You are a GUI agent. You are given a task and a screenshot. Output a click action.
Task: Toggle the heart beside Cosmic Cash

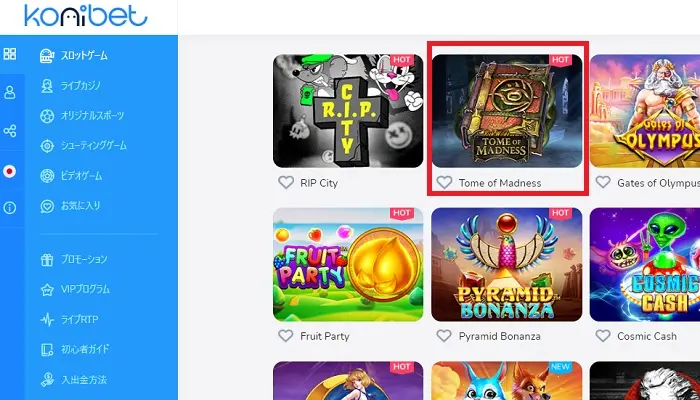click(603, 336)
